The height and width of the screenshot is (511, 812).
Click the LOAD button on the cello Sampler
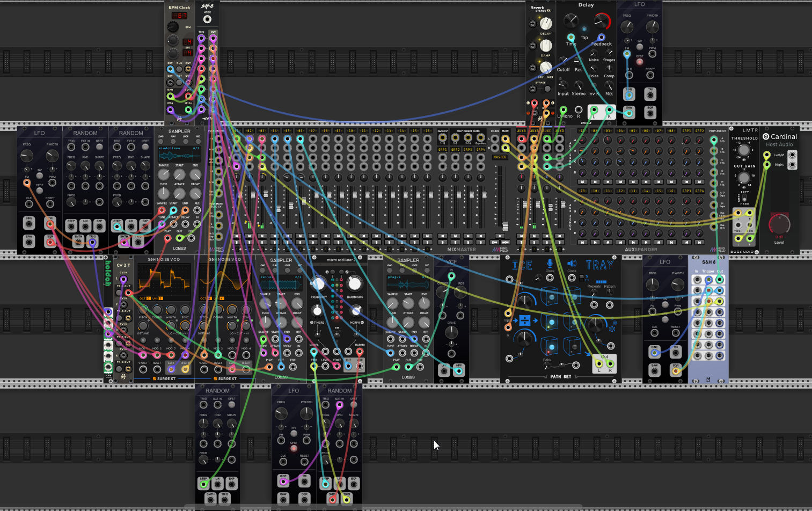coord(262,270)
